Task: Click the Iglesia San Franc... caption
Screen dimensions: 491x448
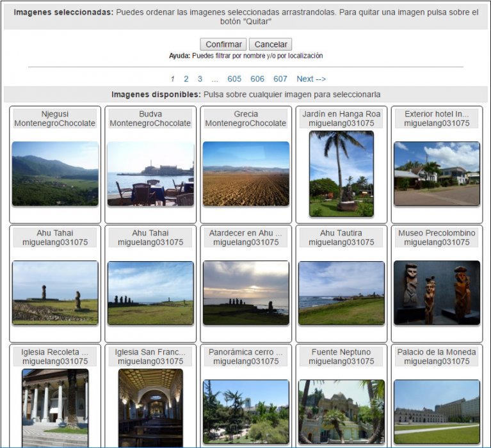Action: [x=150, y=356]
